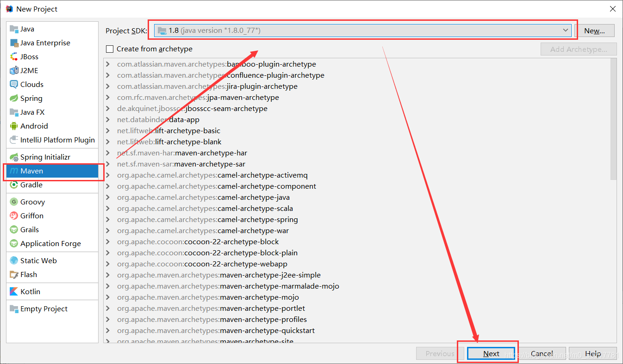Select Java project type label
This screenshot has height=364, width=623.
pos(27,29)
